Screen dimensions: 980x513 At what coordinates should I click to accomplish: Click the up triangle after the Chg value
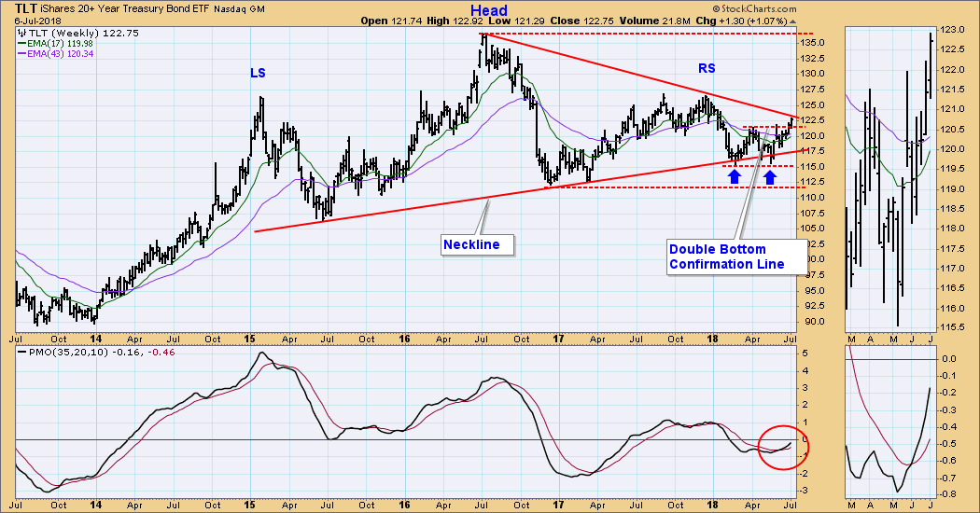793,21
